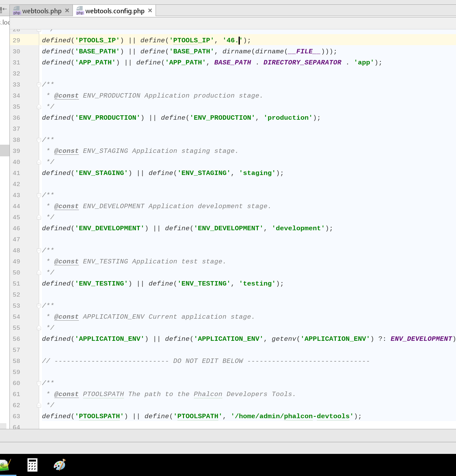The image size is (456, 476).
Task: Collapse the ENV_DEVELOPMENT docblock at line 43
Action: pos(39,195)
